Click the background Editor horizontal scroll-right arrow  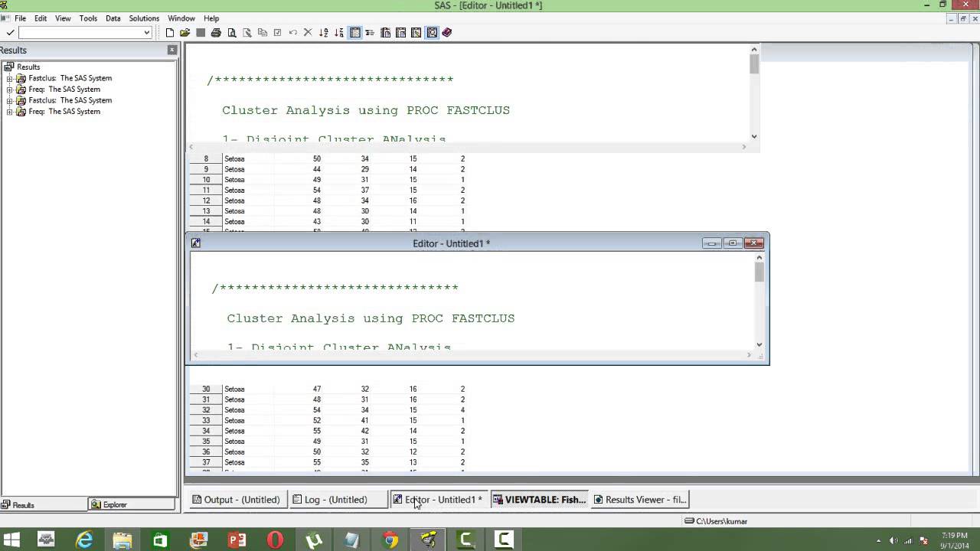click(744, 147)
